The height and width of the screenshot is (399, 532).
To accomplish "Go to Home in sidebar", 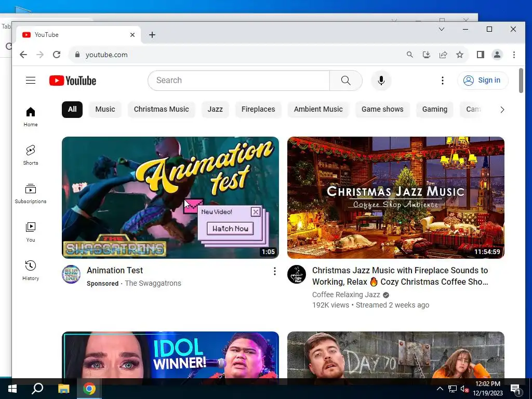I will point(31,117).
